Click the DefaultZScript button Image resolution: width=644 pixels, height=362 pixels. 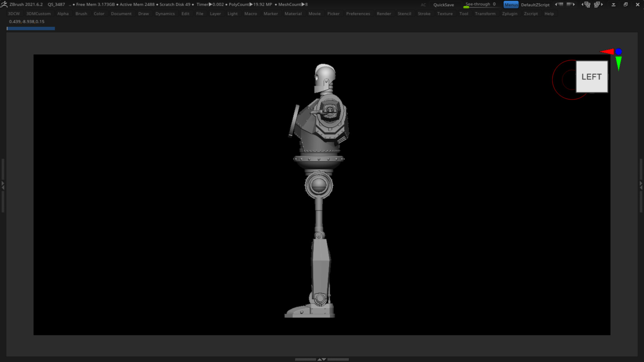[x=535, y=4]
